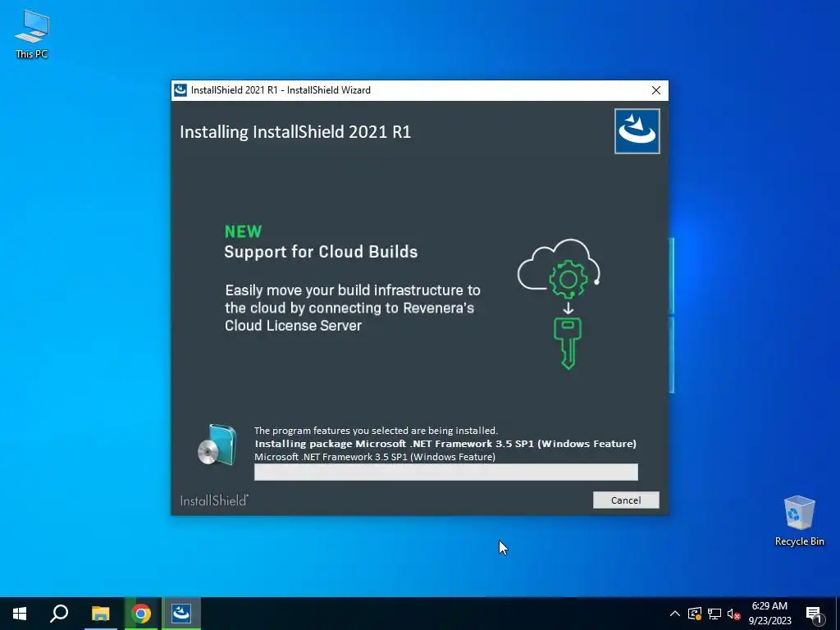
Task: Open the Windows Start menu
Action: click(20, 614)
